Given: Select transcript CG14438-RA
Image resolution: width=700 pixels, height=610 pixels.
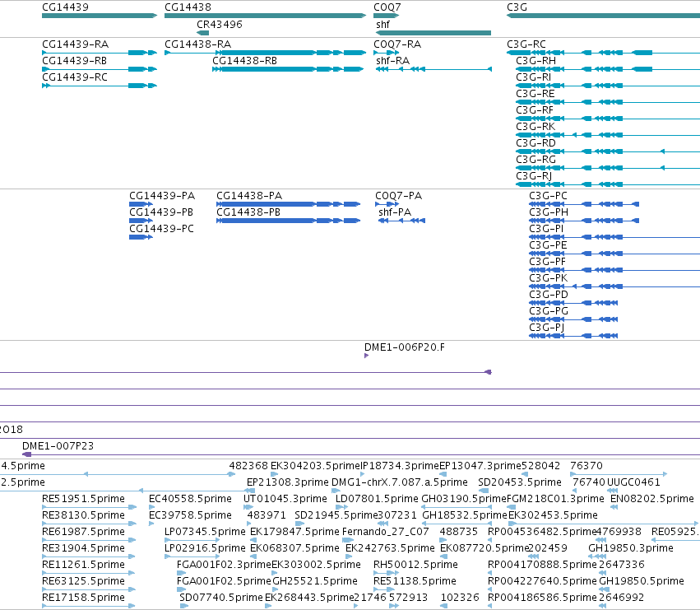Looking at the screenshot, I should click(198, 44).
